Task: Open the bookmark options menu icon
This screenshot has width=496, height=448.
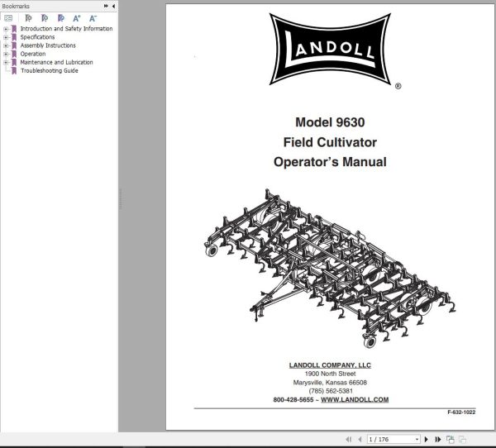Action: click(8, 18)
